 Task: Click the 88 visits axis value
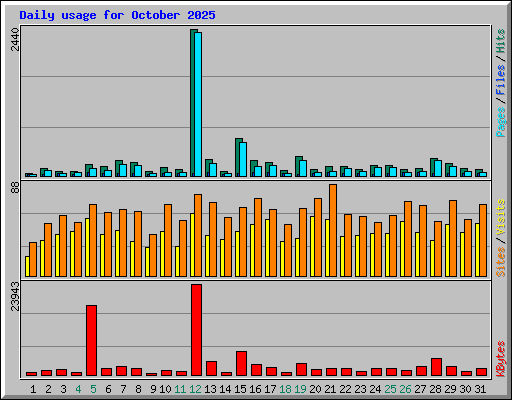coord(15,188)
